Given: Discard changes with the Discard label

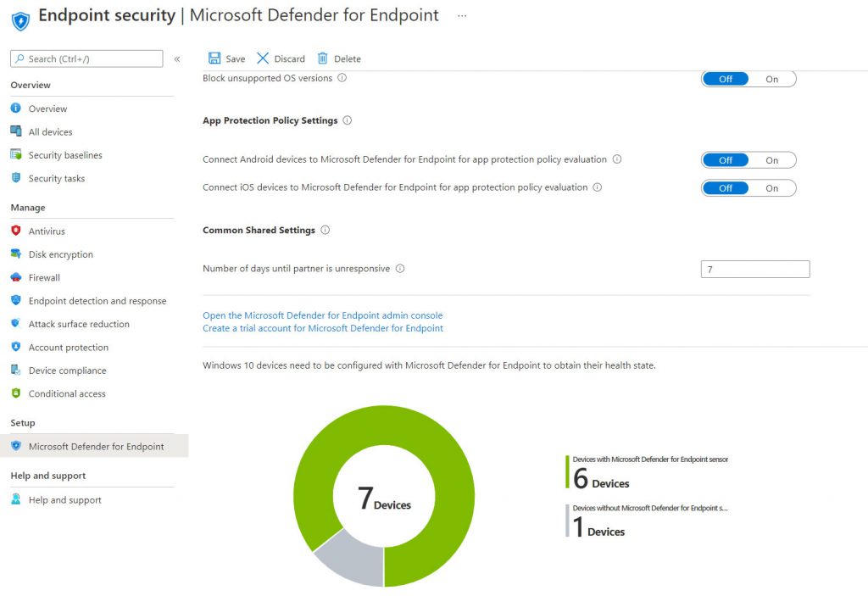Looking at the screenshot, I should coord(290,58).
